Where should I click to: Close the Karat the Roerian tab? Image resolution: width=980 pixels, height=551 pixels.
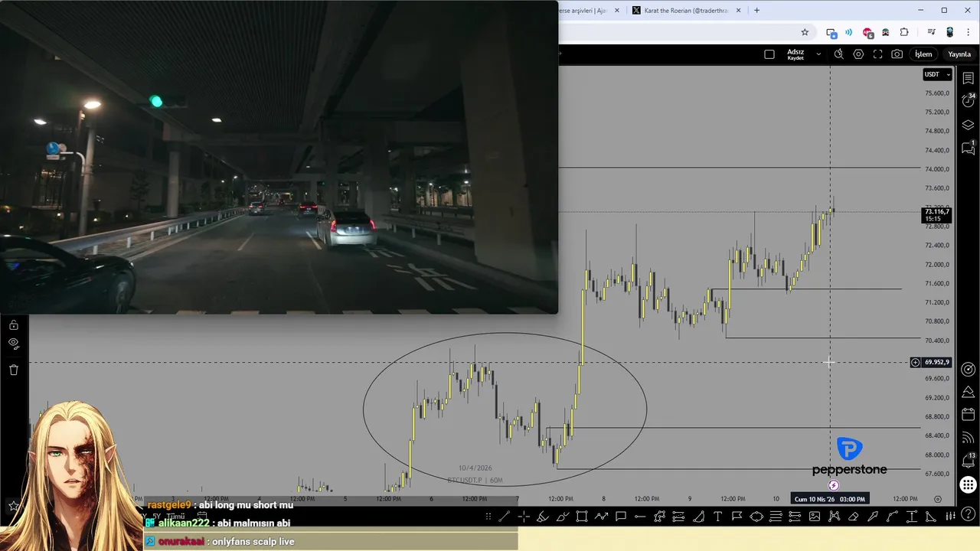pyautogui.click(x=740, y=11)
